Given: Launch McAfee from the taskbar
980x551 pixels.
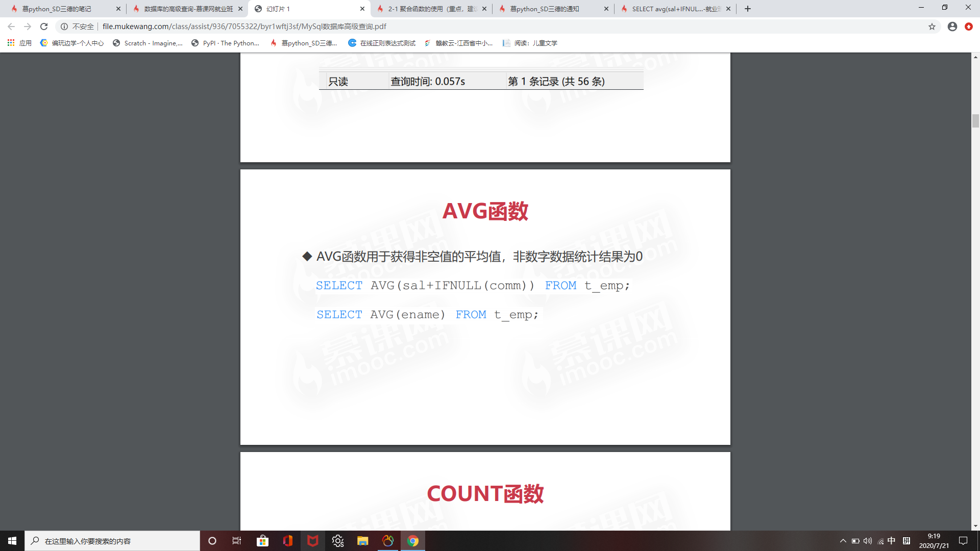Looking at the screenshot, I should pyautogui.click(x=313, y=541).
